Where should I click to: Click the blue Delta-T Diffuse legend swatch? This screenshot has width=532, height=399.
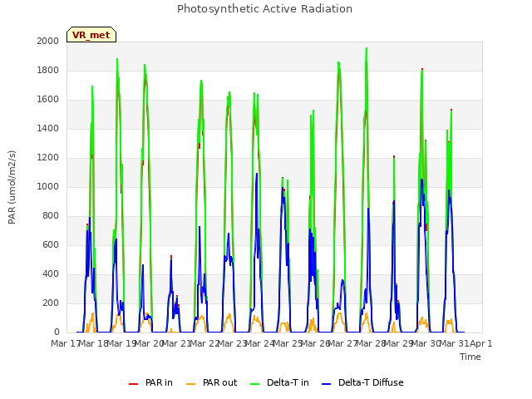point(326,384)
